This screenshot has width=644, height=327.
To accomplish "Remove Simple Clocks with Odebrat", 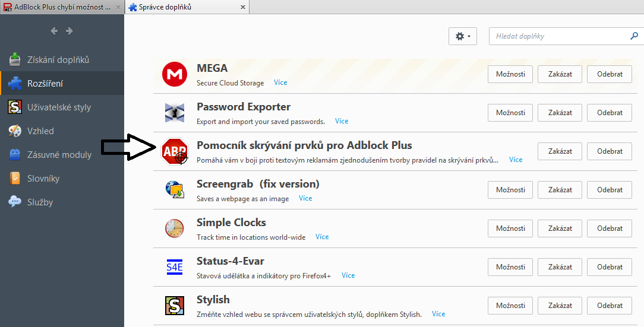I will 610,228.
